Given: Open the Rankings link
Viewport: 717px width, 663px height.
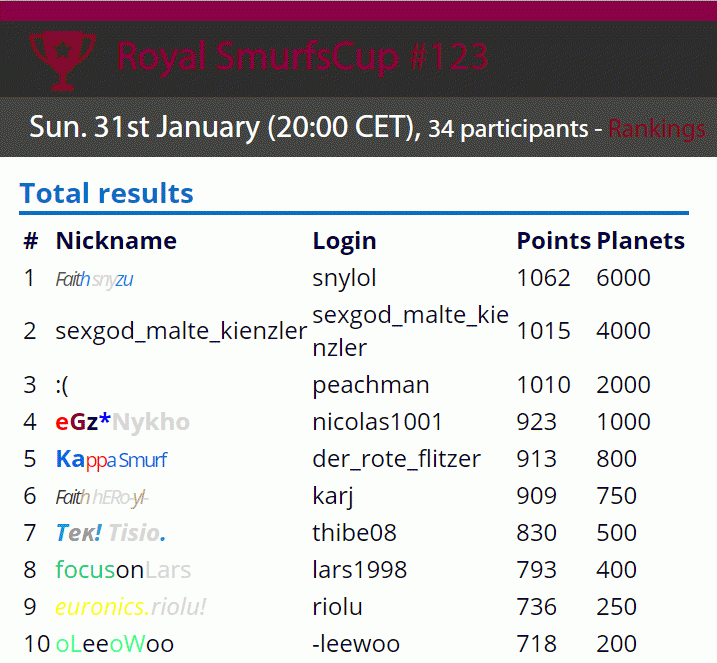Looking at the screenshot, I should [657, 129].
